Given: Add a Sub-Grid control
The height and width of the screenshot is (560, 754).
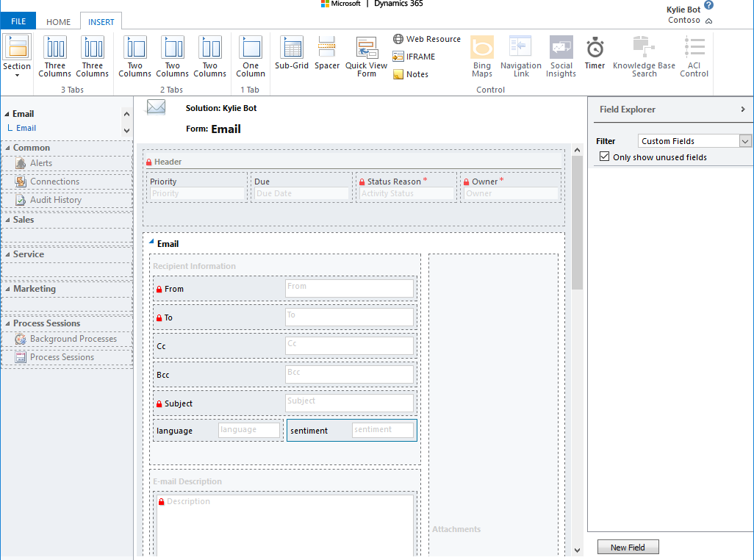Looking at the screenshot, I should click(x=292, y=53).
